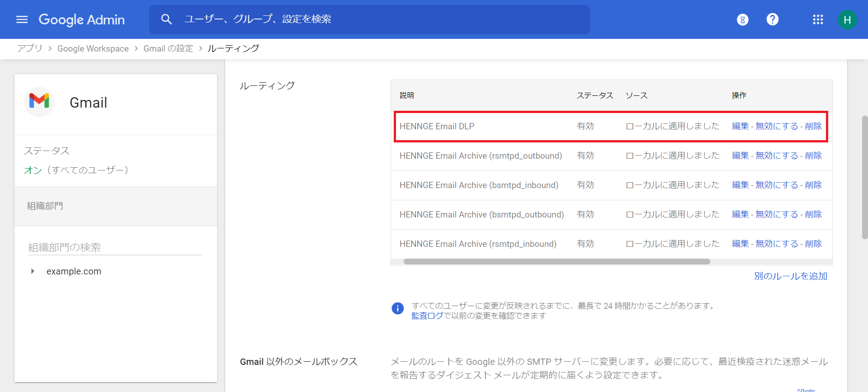Click 有効 status in rsmtpd_inbound row
The height and width of the screenshot is (392, 868).
[x=585, y=244]
